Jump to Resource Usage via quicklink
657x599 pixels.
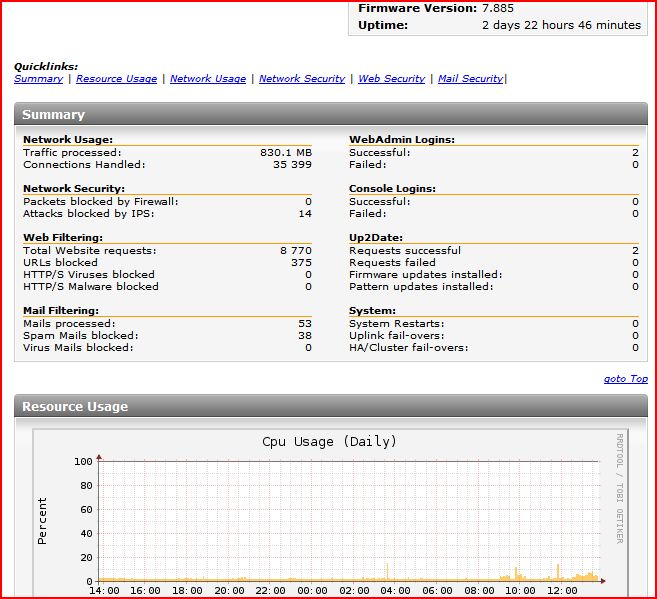pyautogui.click(x=116, y=79)
